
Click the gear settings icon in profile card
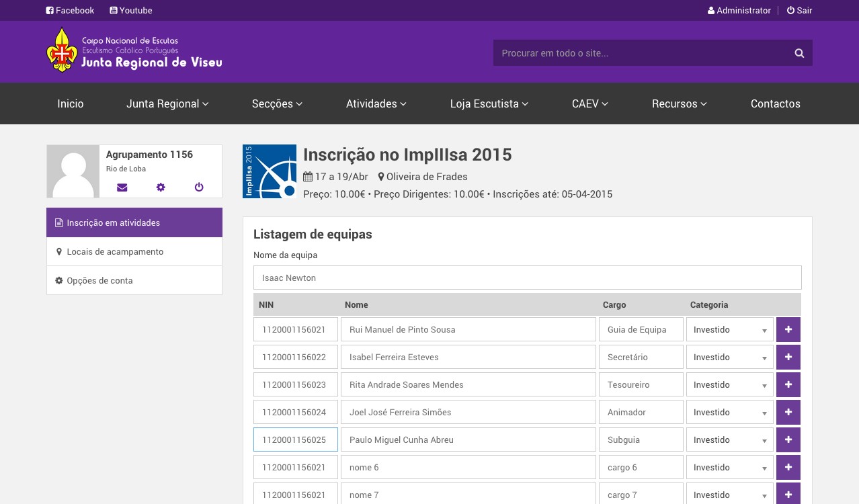click(161, 187)
